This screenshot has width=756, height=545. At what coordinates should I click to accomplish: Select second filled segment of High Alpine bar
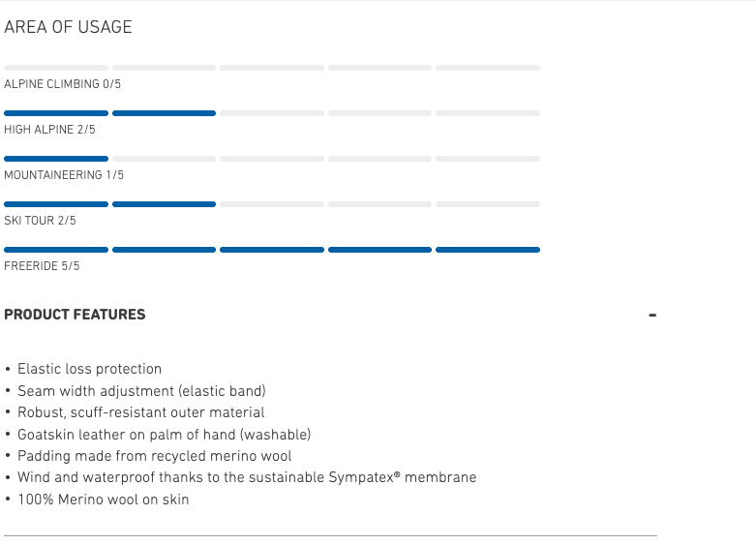[164, 113]
